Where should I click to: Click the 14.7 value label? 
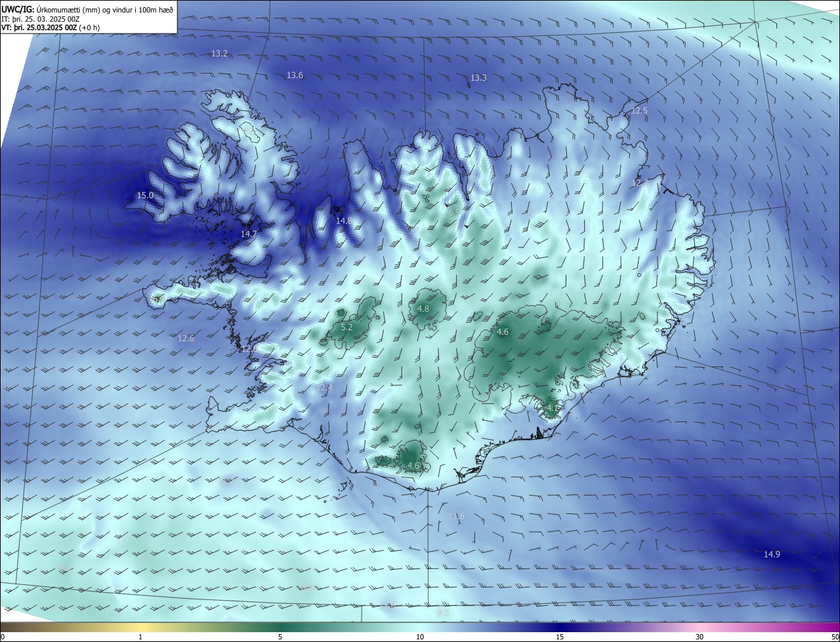(x=249, y=234)
